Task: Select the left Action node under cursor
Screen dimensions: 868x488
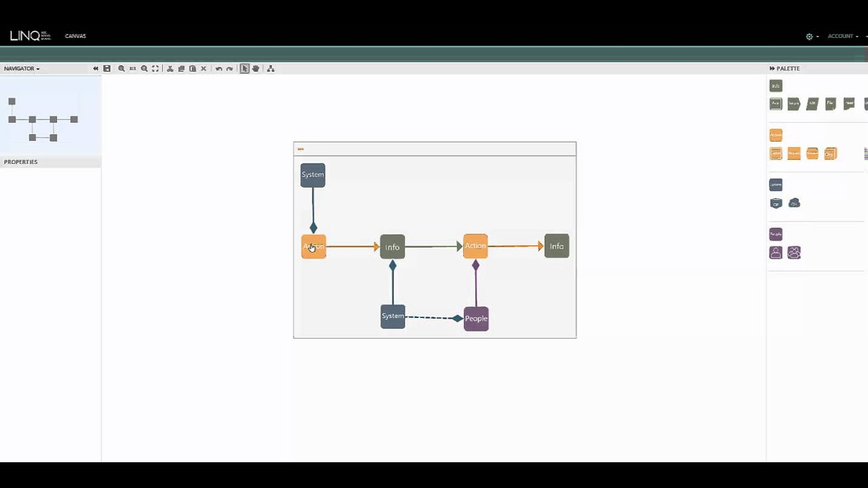Action: [313, 247]
